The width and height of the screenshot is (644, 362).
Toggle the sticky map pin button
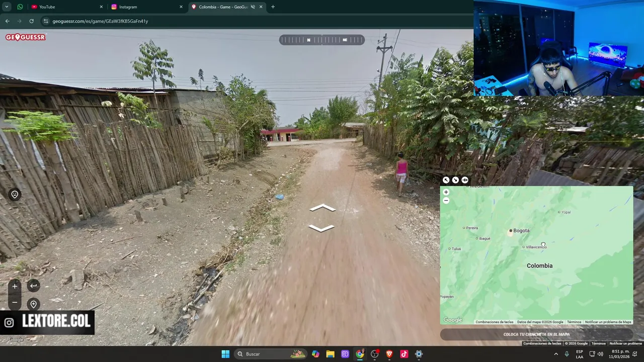[465, 180]
